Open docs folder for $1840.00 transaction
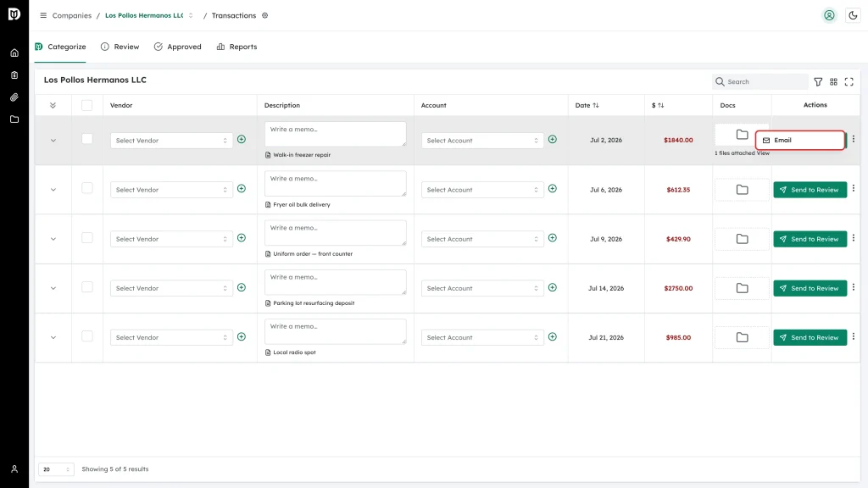 (742, 135)
